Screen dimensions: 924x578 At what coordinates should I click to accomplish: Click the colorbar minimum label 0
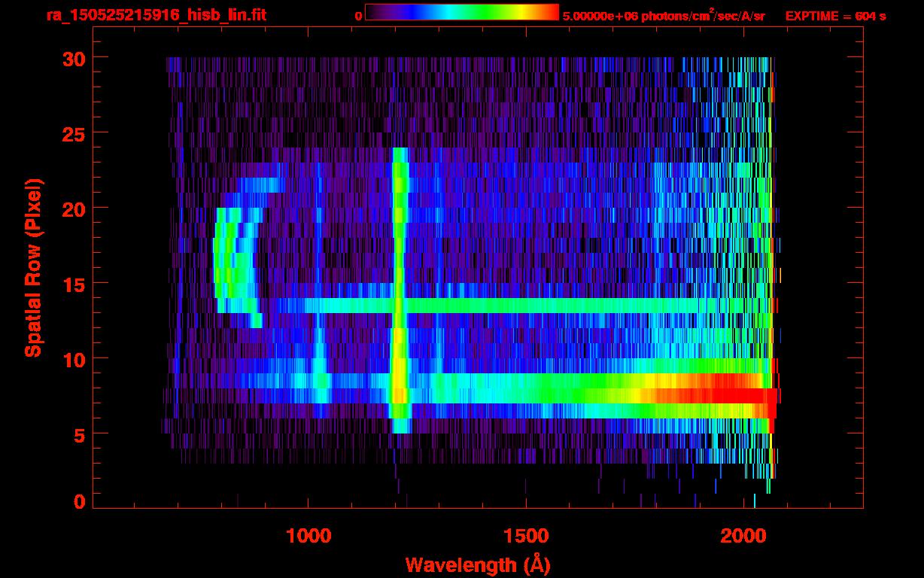click(x=358, y=16)
